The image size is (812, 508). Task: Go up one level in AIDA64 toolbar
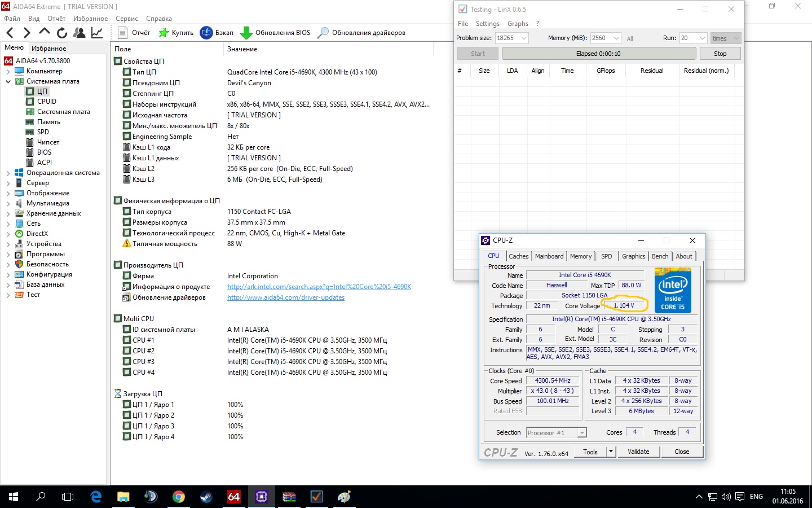45,32
